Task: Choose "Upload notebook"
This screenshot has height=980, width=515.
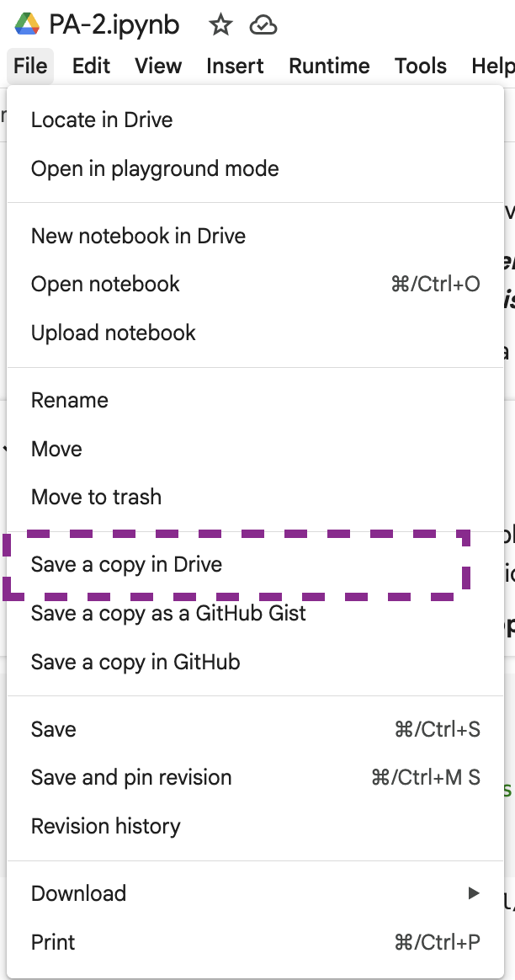Action: pyautogui.click(x=113, y=333)
